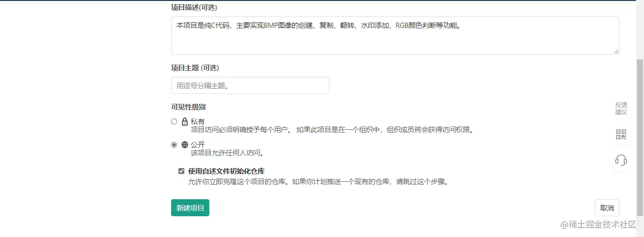The width and height of the screenshot is (644, 237).
Task: Click the description textarea resize handle
Action: tap(616, 51)
